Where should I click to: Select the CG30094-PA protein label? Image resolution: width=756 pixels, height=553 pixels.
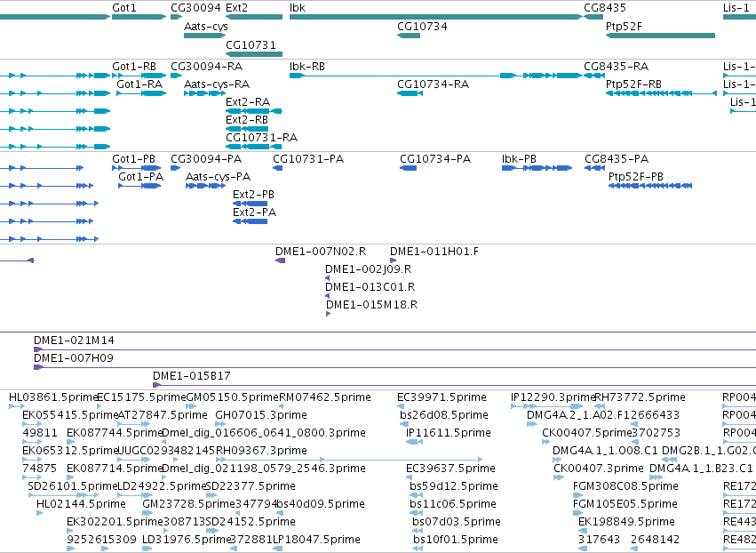click(206, 159)
